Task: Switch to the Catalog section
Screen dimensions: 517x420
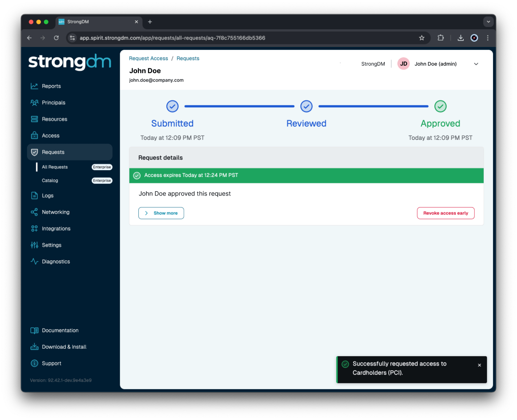Action: click(x=50, y=180)
